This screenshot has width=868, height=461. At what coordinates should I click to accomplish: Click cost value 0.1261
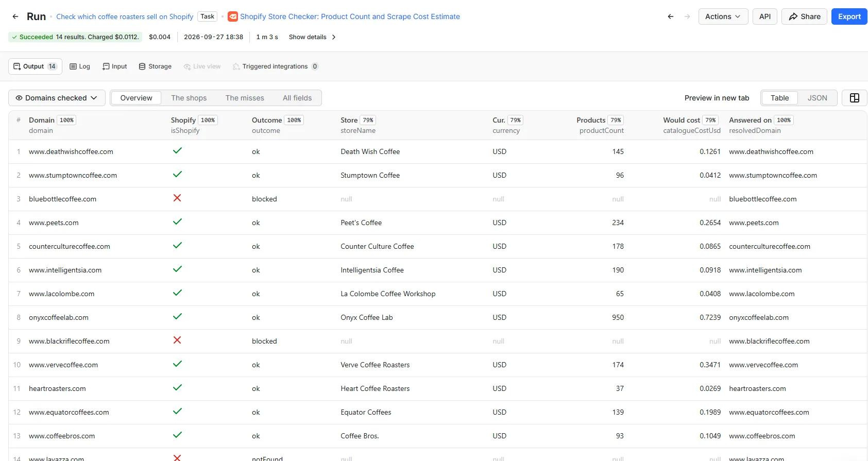pos(710,151)
